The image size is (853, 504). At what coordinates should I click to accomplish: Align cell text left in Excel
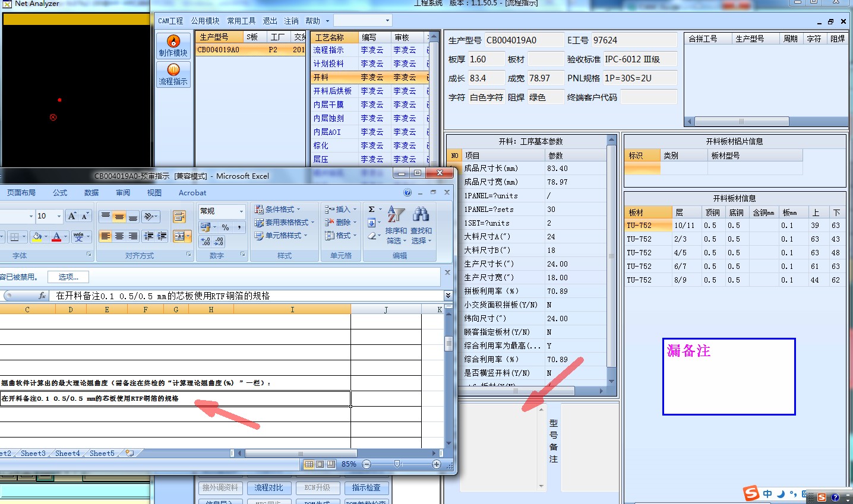(x=105, y=236)
